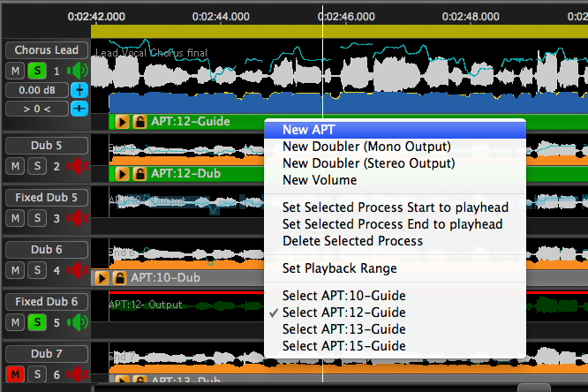The height and width of the screenshot is (392, 588).
Task: Toggle solo on Fixed Dub 6 track
Action: 38,322
